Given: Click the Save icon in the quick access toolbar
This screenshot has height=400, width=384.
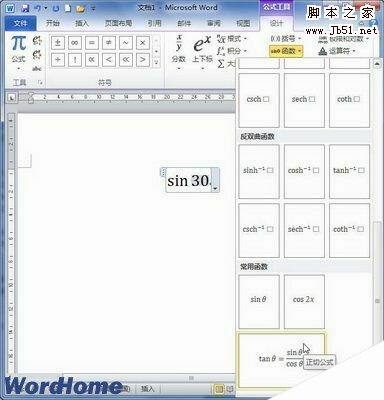Looking at the screenshot, I should point(25,8).
